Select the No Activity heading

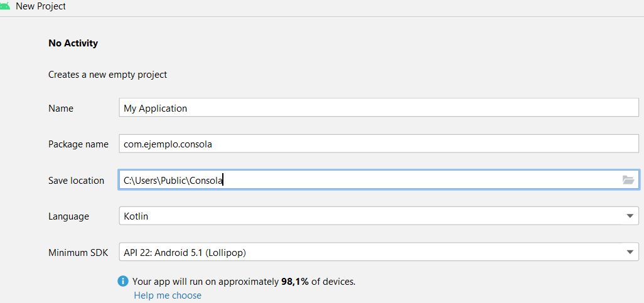(73, 43)
